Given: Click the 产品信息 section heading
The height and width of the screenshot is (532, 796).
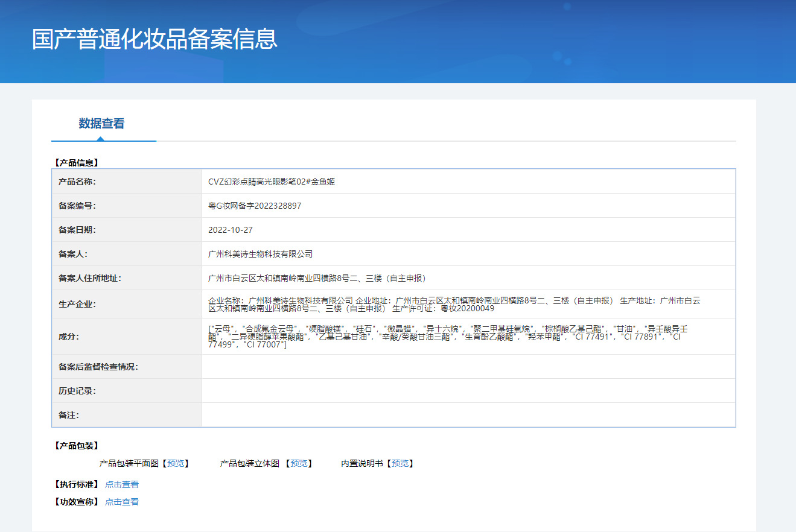Looking at the screenshot, I should [76, 162].
